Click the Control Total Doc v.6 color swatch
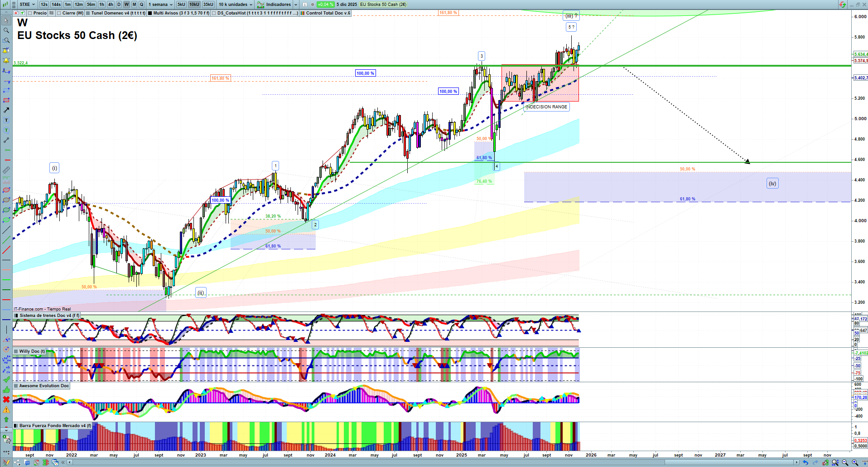868x467 pixels. (x=303, y=13)
